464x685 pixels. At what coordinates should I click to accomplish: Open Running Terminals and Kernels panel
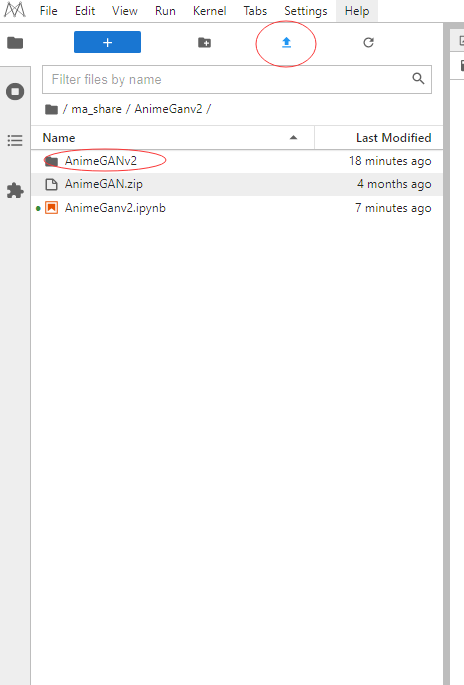click(15, 92)
